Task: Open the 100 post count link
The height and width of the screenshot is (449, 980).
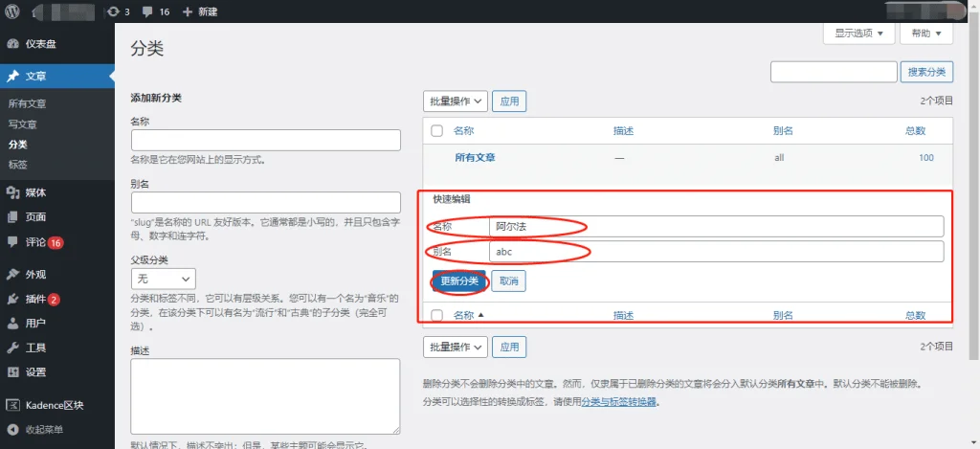Action: [926, 158]
